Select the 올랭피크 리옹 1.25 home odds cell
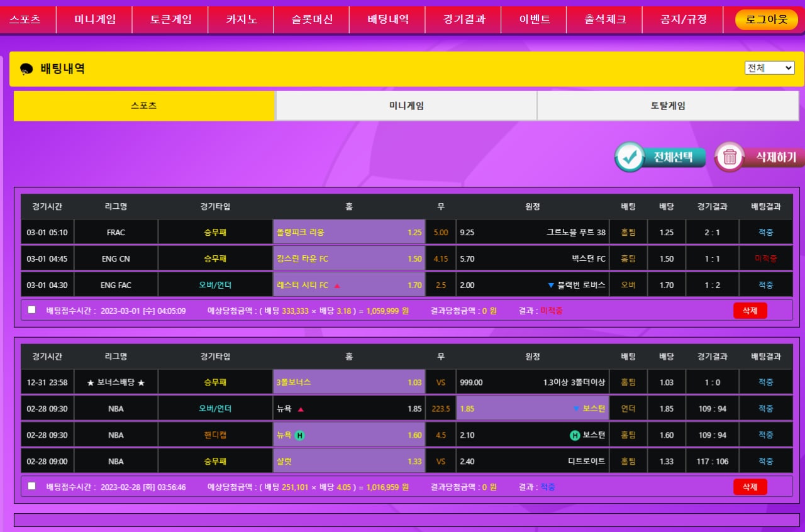Screen dimensions: 805x532 (349, 233)
